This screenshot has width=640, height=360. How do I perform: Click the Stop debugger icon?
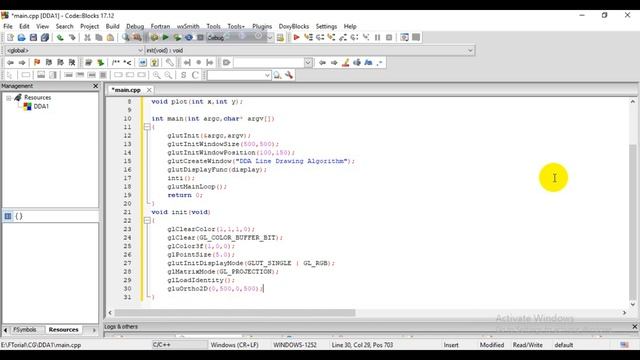(x=389, y=38)
